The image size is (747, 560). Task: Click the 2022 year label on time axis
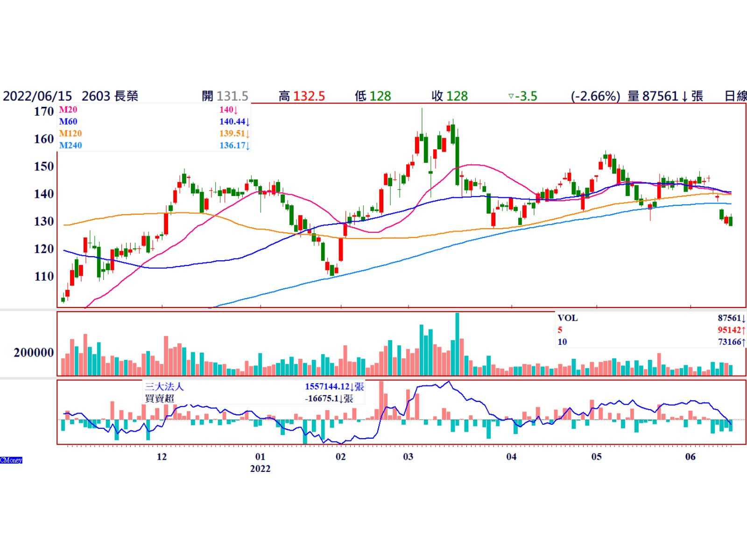pos(260,469)
